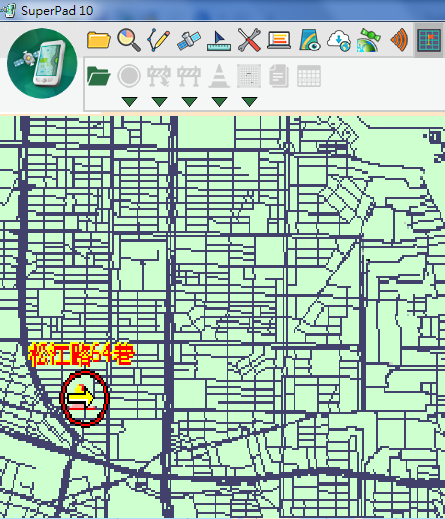The width and height of the screenshot is (445, 519).
Task: Select the ruler measurement tool
Action: tap(219, 41)
